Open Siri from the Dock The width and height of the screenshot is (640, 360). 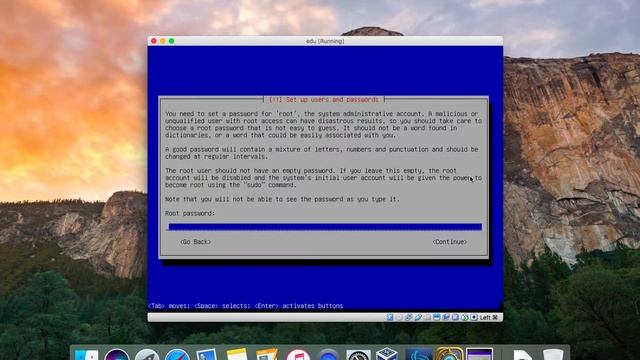117,354
